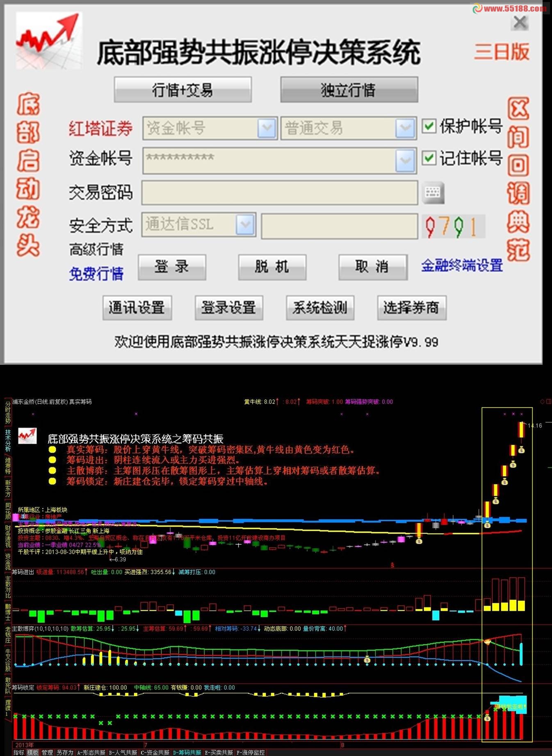Select the 技术分析 sidebar tab
This screenshot has width=552, height=756.
tap(8, 441)
